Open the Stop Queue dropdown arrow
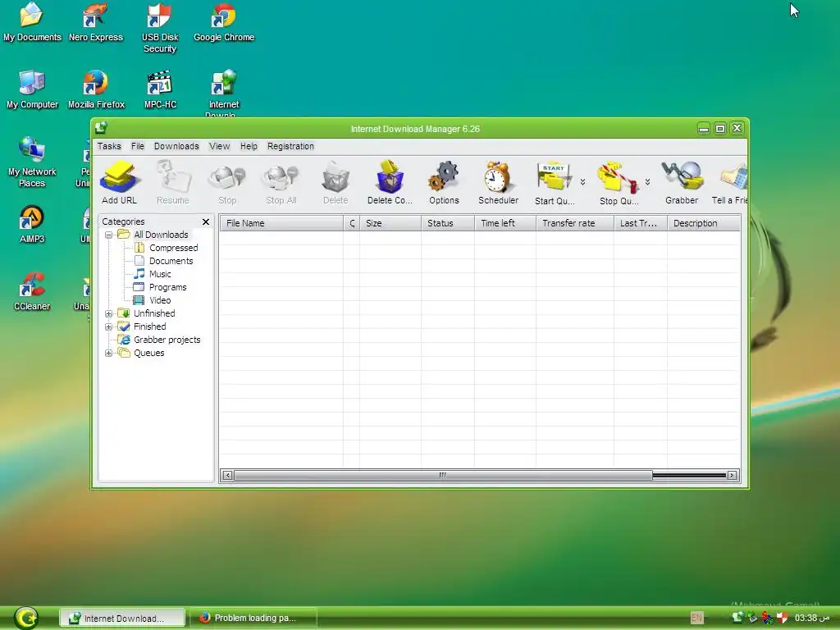The width and height of the screenshot is (840, 630). (x=648, y=182)
